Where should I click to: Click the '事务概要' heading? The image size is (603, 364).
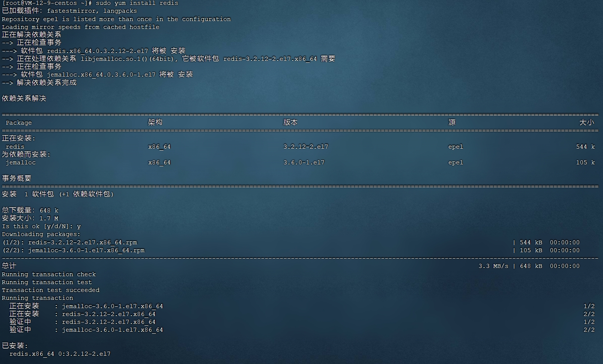tap(17, 178)
